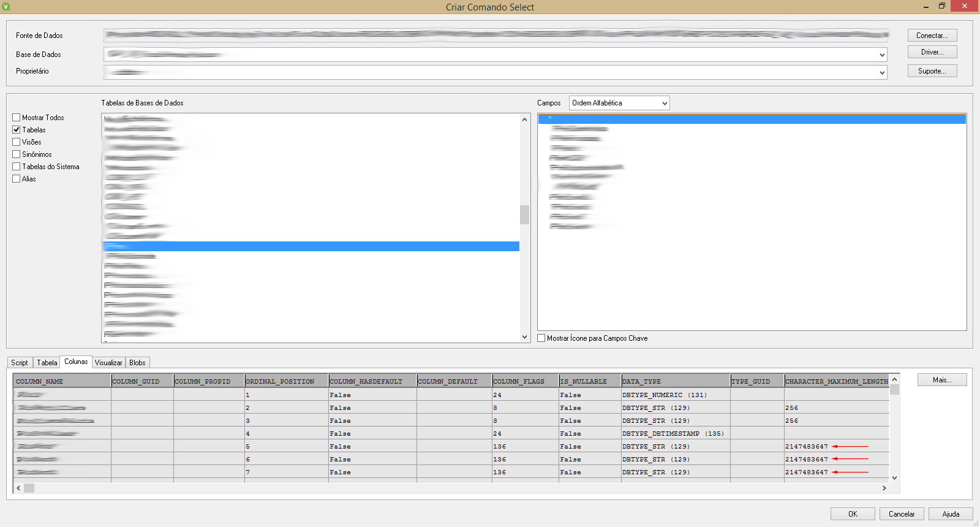
Task: Click the CHARACTER_MAXIMUM_LENGTH column header
Action: [837, 381]
